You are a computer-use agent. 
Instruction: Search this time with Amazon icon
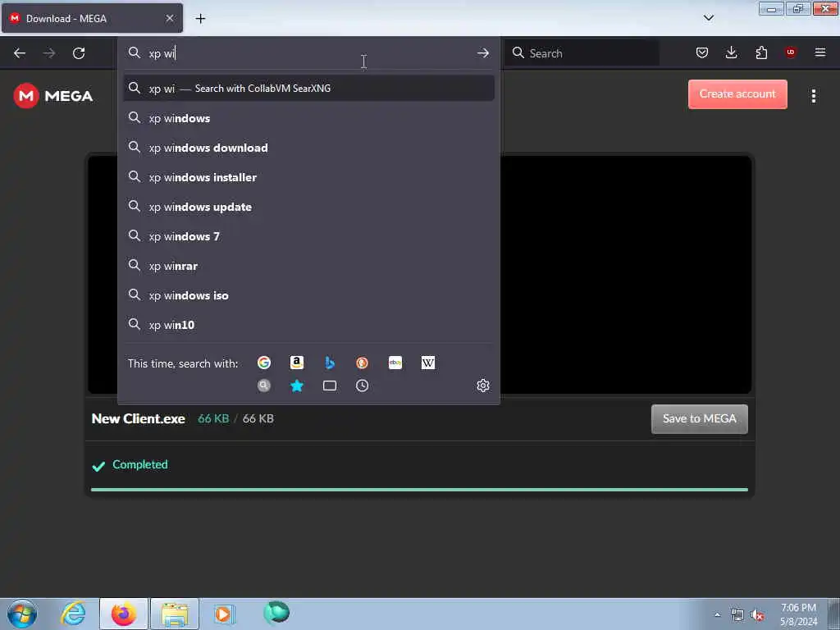297,363
